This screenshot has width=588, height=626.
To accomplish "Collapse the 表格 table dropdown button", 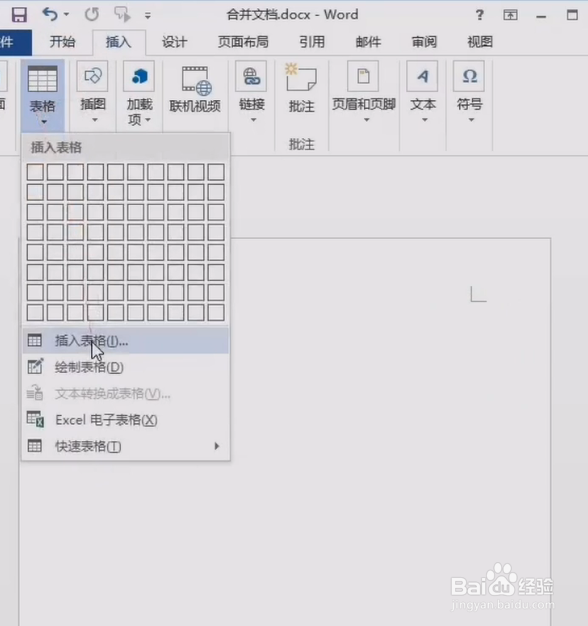I will click(43, 96).
